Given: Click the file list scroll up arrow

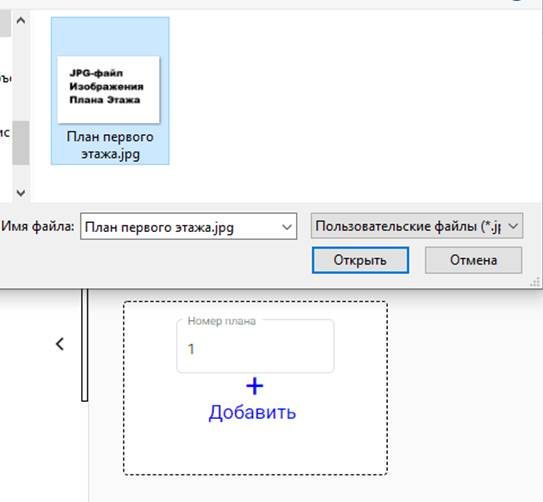Looking at the screenshot, I should tap(21, 20).
